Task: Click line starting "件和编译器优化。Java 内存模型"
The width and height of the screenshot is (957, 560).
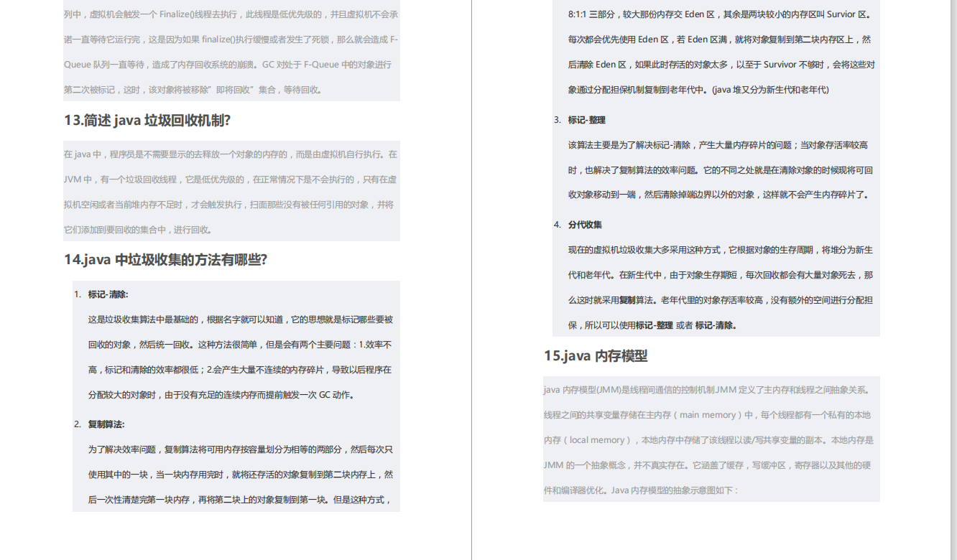Action: coord(641,490)
